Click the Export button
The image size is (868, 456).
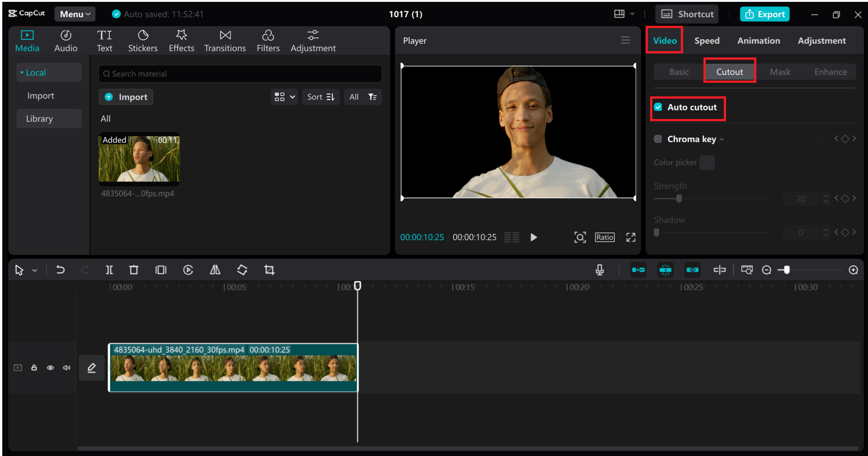pyautogui.click(x=764, y=14)
